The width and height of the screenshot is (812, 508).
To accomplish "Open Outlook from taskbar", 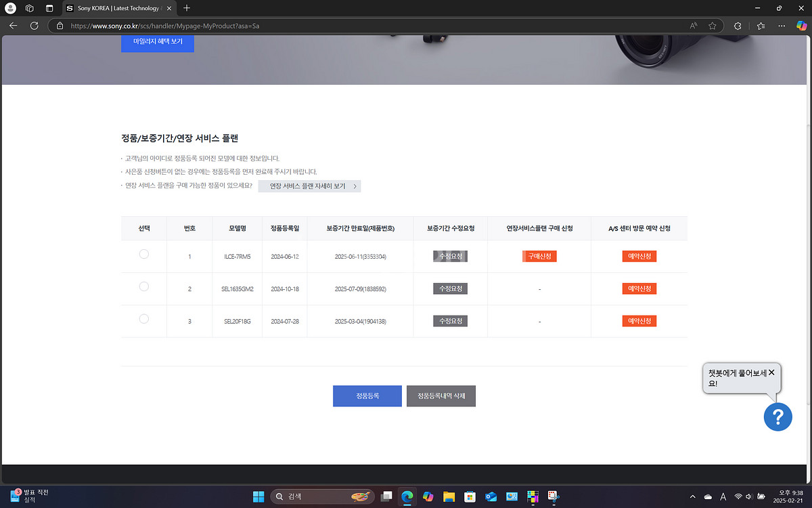I will (x=491, y=496).
